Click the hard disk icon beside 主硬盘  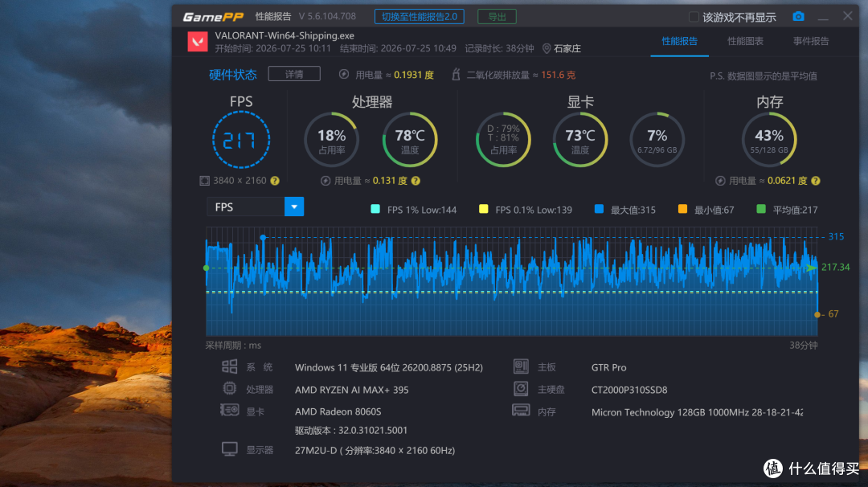(x=521, y=388)
